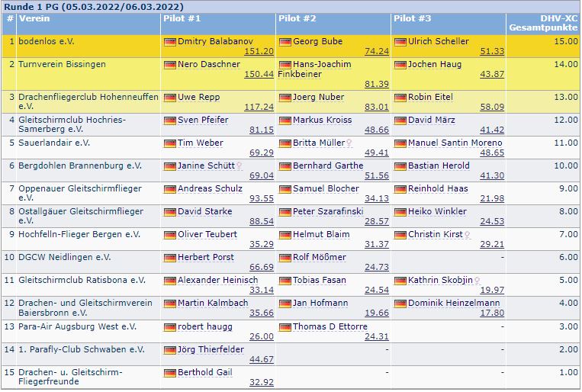Open flight score 17.80
The image size is (582, 392).
click(x=492, y=313)
